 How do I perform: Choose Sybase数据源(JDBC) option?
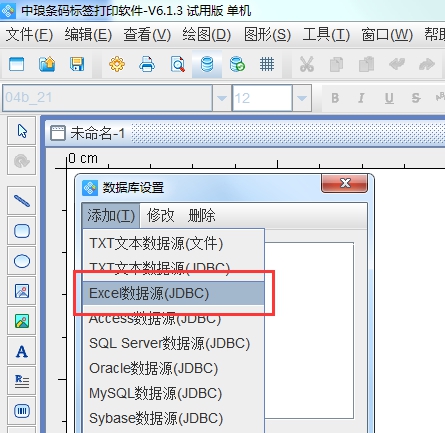click(x=173, y=418)
